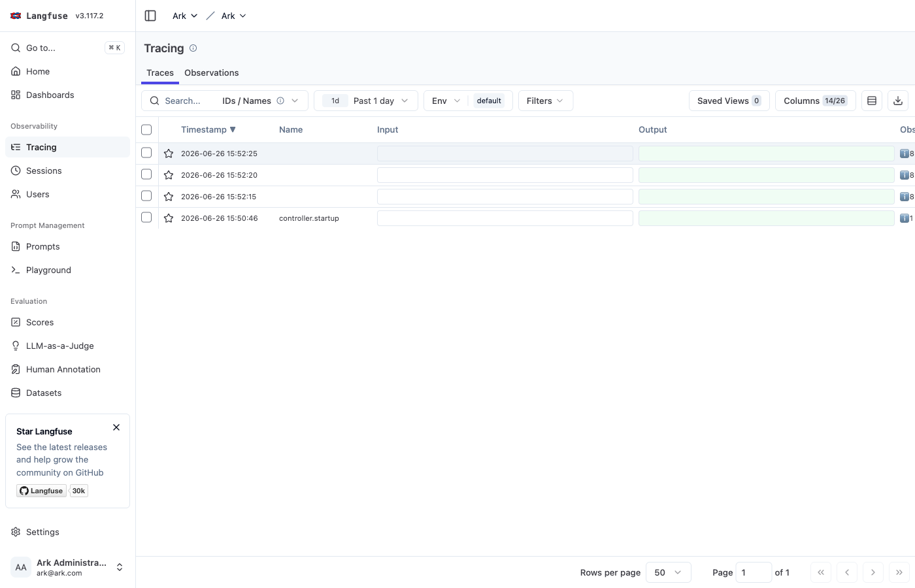Open Dashboards in sidebar
This screenshot has height=588, width=915.
pyautogui.click(x=68, y=95)
